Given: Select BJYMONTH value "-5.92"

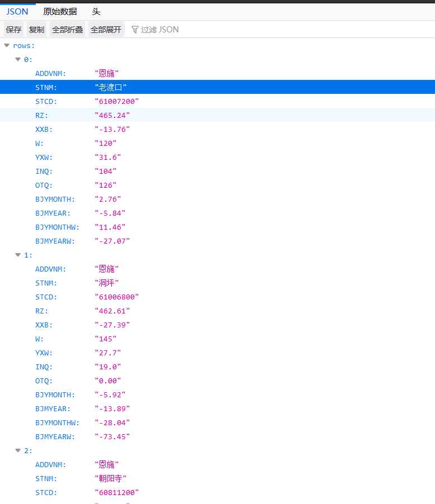Looking at the screenshot, I should pyautogui.click(x=110, y=394).
